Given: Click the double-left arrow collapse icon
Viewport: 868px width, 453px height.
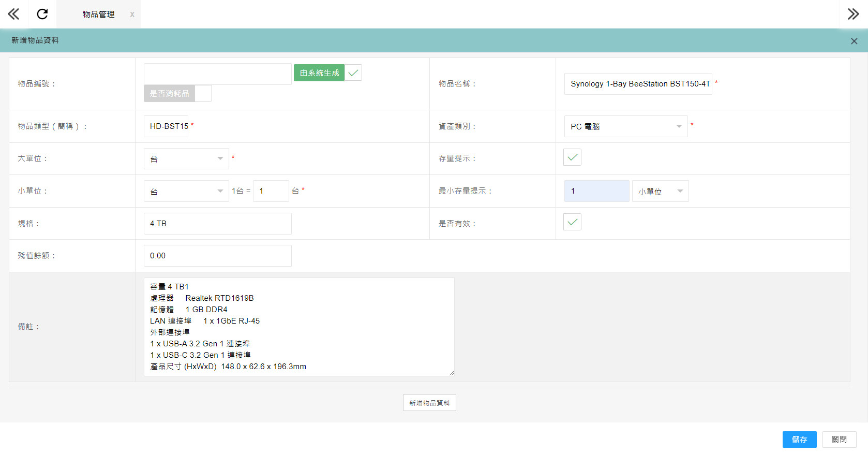Looking at the screenshot, I should (x=13, y=14).
